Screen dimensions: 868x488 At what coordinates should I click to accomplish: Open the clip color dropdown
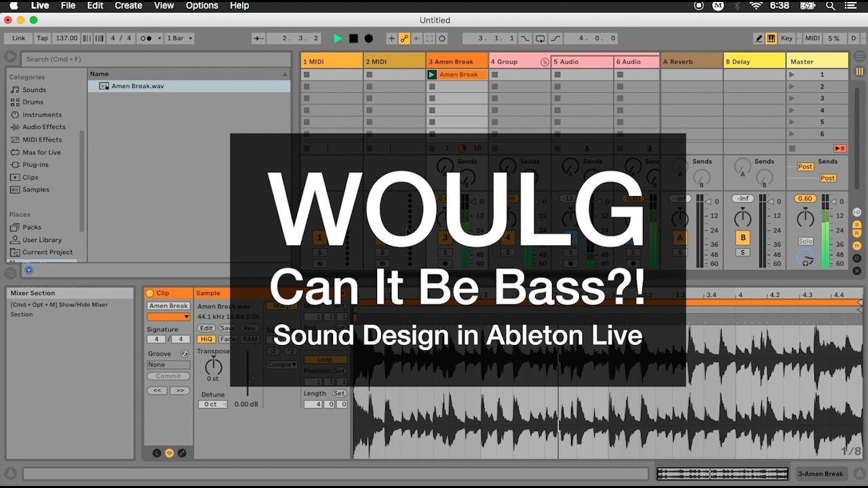(x=169, y=317)
